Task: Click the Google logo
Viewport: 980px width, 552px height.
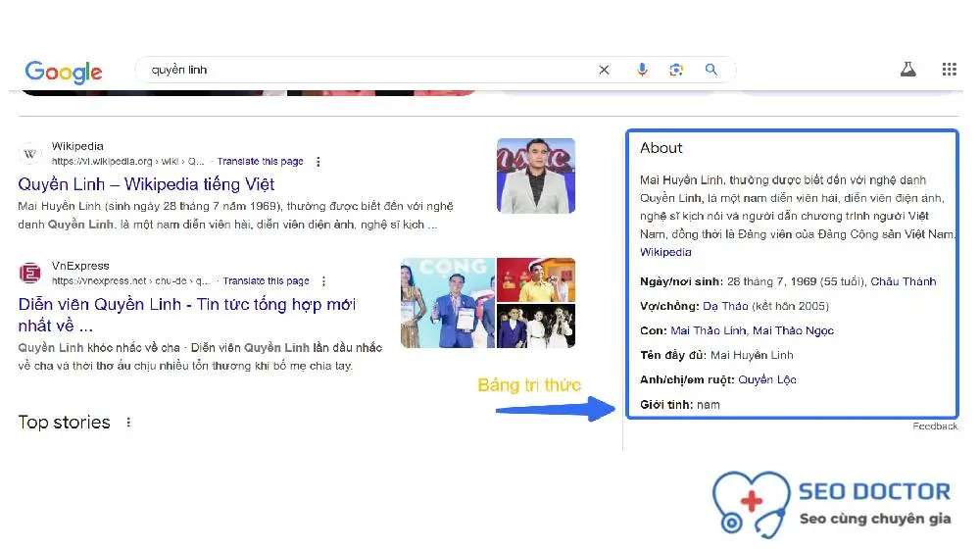Action: pos(64,72)
